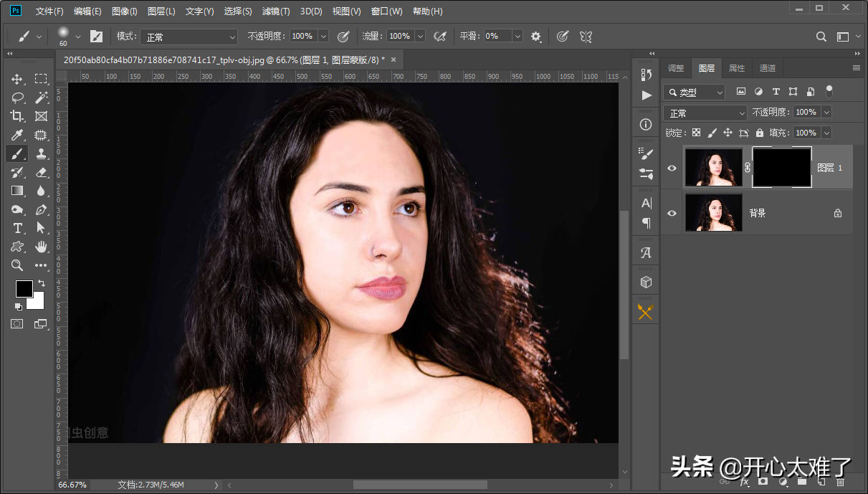
Task: Open the 图像(I) menu
Action: point(125,11)
